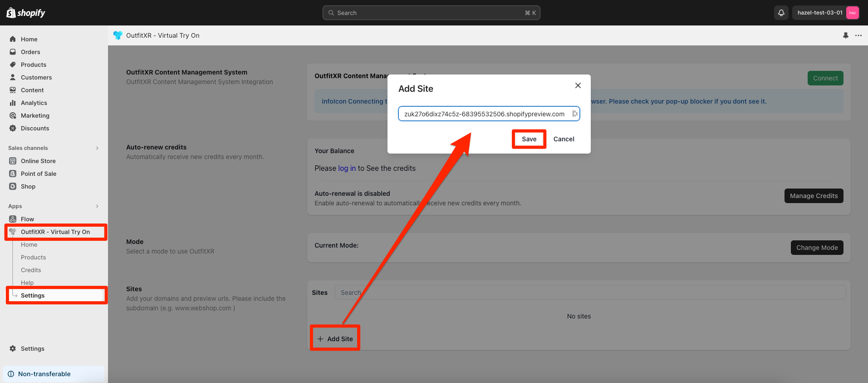Open the notifications bell
Screen dimensions: 868x383
781,13
